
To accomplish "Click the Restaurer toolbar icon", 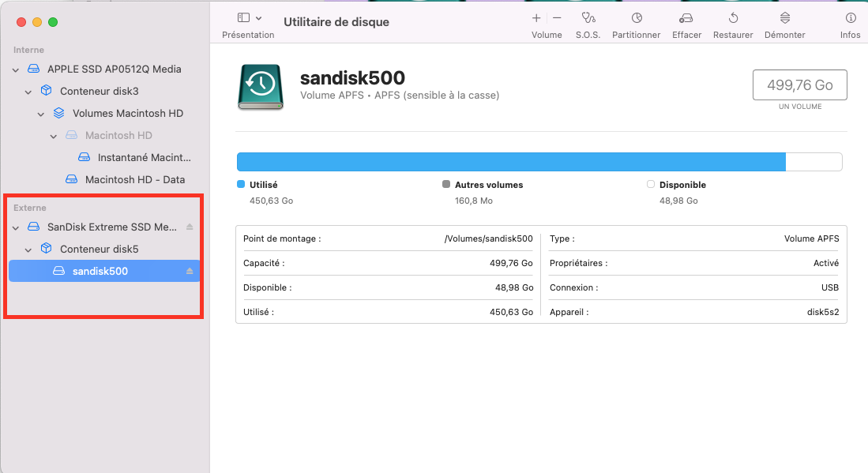I will (x=733, y=18).
